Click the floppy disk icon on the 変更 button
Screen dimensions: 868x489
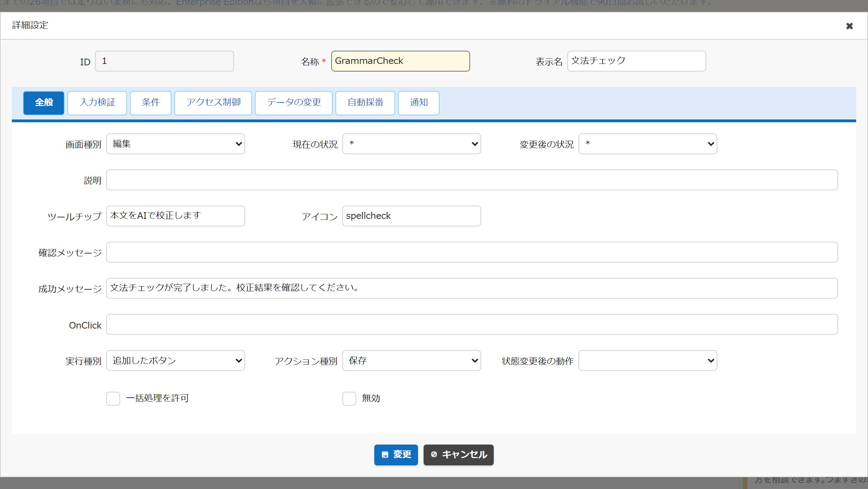pos(385,455)
